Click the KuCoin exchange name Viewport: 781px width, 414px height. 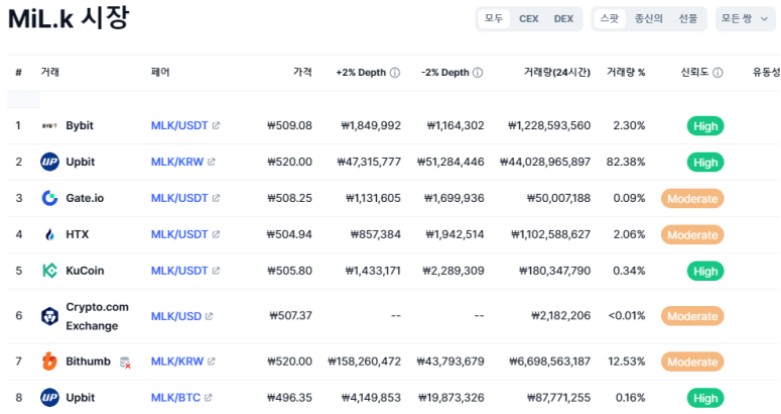(85, 271)
